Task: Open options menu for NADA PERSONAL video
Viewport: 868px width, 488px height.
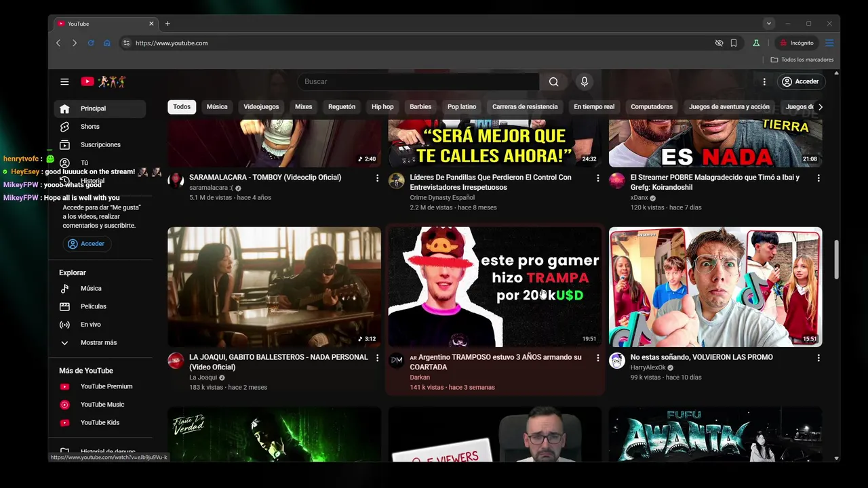Action: tap(377, 357)
